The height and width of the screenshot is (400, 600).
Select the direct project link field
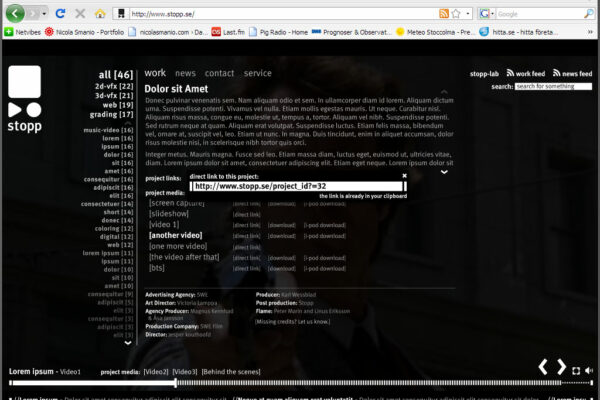[298, 186]
